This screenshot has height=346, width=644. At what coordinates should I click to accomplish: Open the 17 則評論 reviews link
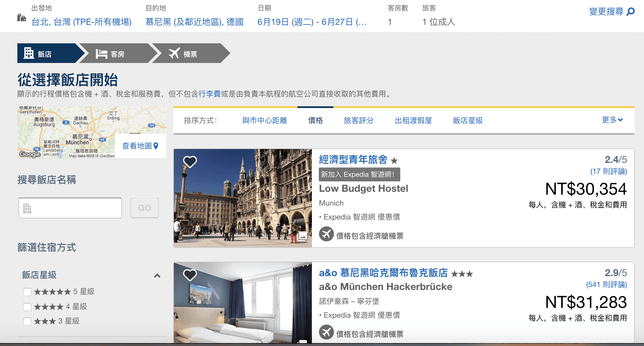point(609,171)
